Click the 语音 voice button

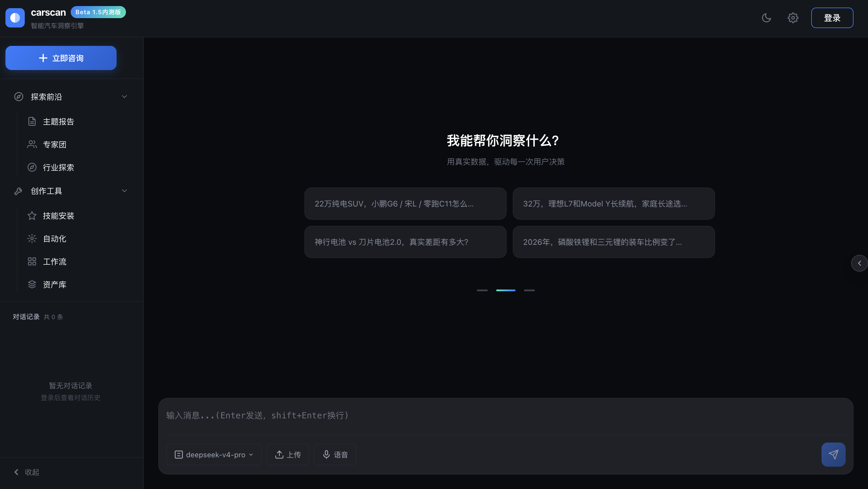pos(335,455)
